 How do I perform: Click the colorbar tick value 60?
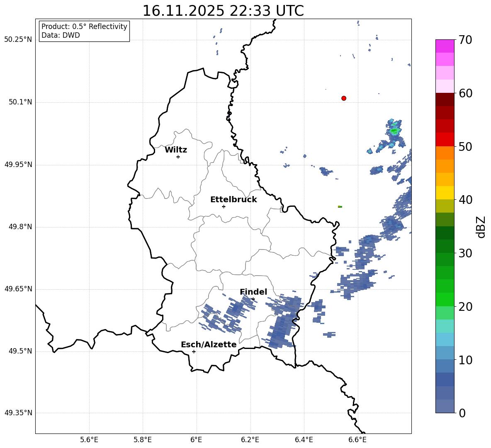pos(465,93)
